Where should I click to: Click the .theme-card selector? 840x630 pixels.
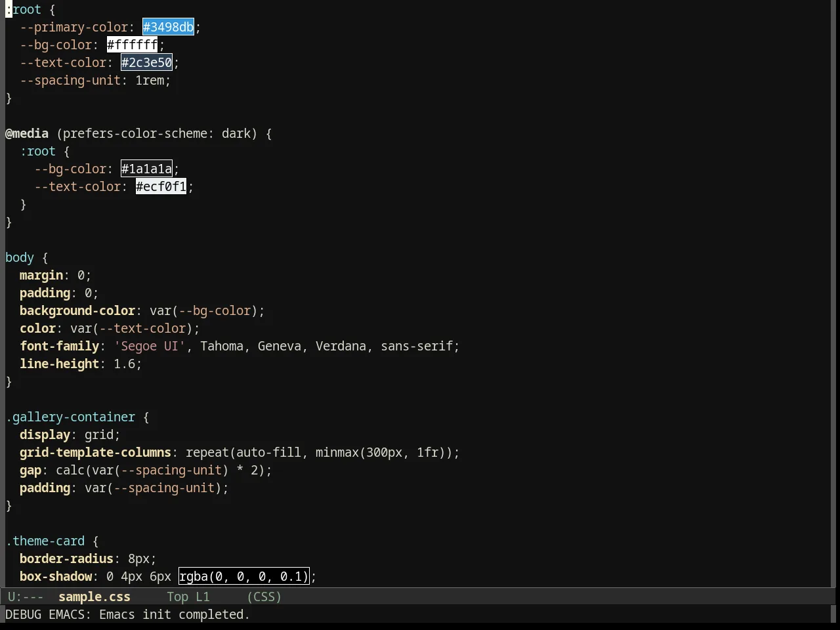(45, 541)
